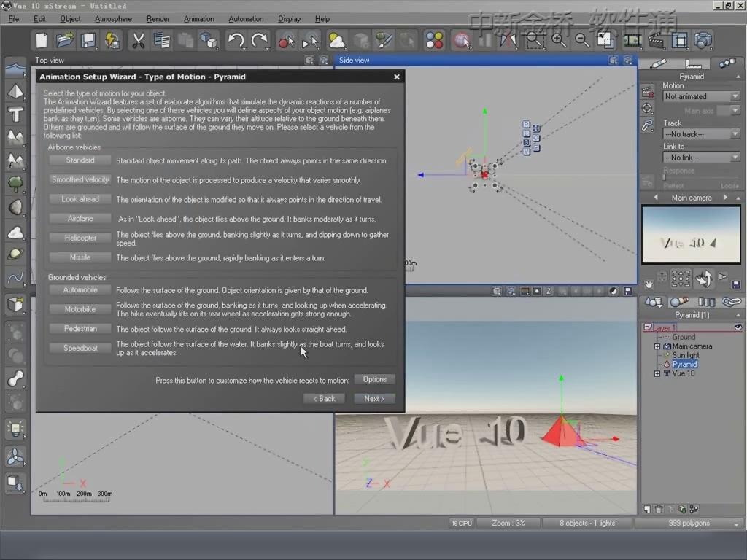The width and height of the screenshot is (747, 560).
Task: Collapse the Pyramid properties panel arrow
Action: 738,77
